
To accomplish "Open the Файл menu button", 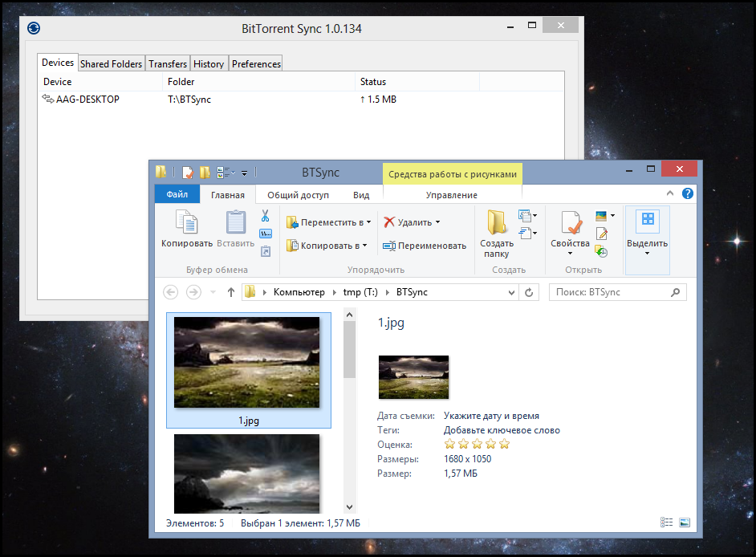I will pyautogui.click(x=177, y=195).
